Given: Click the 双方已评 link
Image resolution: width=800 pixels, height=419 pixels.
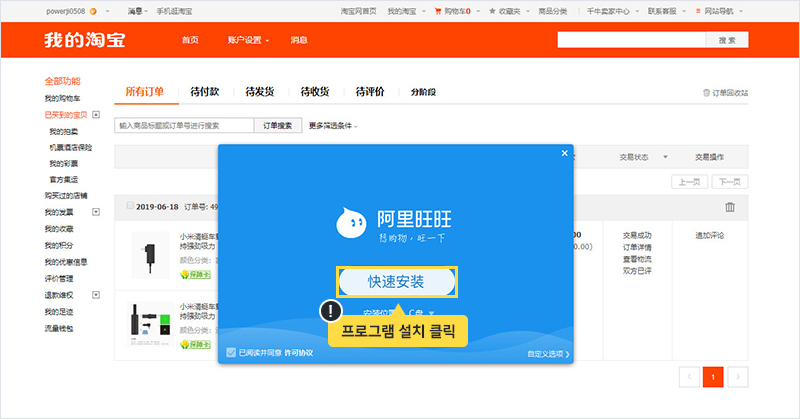Looking at the screenshot, I should [x=637, y=271].
